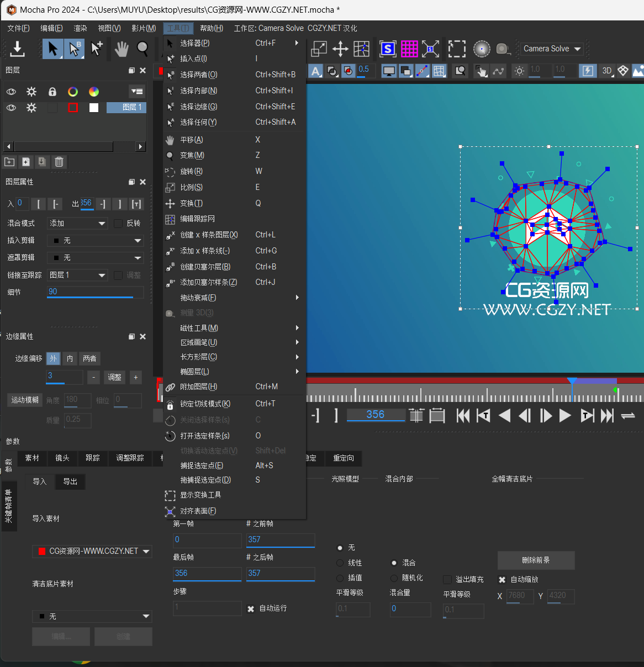Open the layer panel options menu icon
This screenshot has width=644, height=667.
[x=137, y=92]
